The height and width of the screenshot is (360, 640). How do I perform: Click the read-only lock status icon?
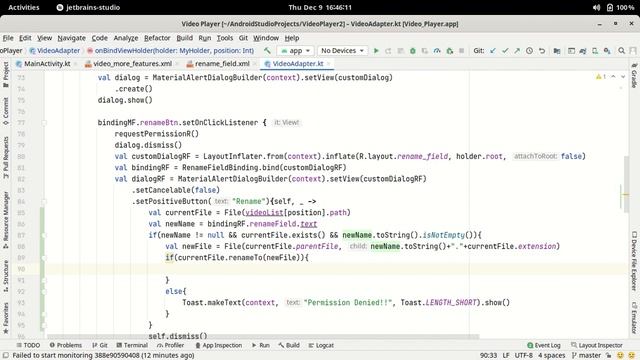click(x=608, y=355)
